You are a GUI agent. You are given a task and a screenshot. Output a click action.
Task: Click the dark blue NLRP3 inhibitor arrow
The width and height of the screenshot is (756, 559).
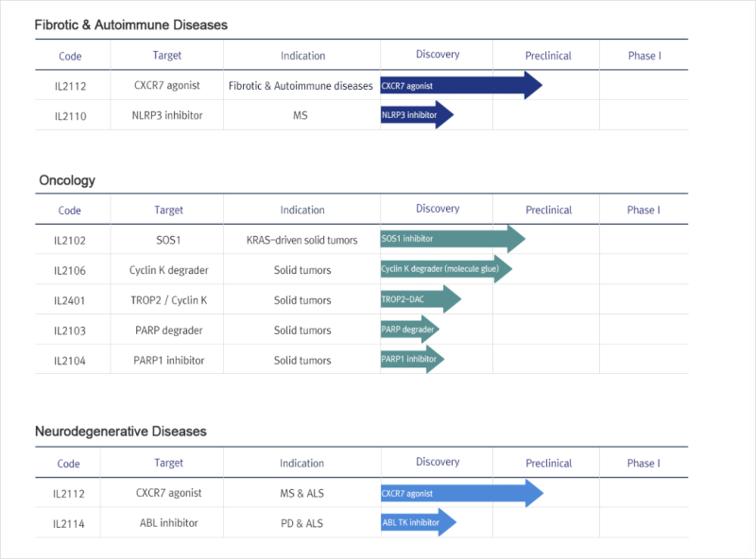tap(414, 115)
